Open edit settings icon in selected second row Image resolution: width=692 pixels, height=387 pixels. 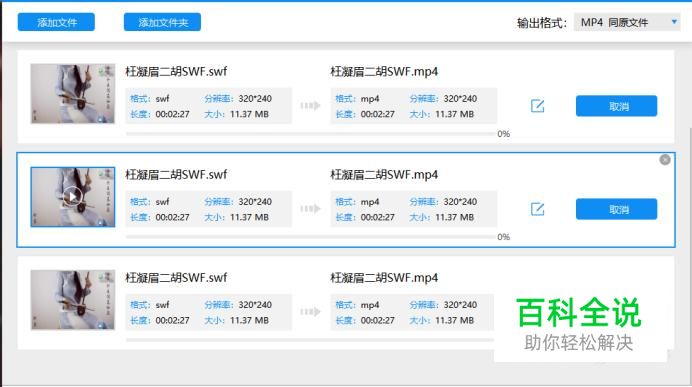click(x=537, y=209)
